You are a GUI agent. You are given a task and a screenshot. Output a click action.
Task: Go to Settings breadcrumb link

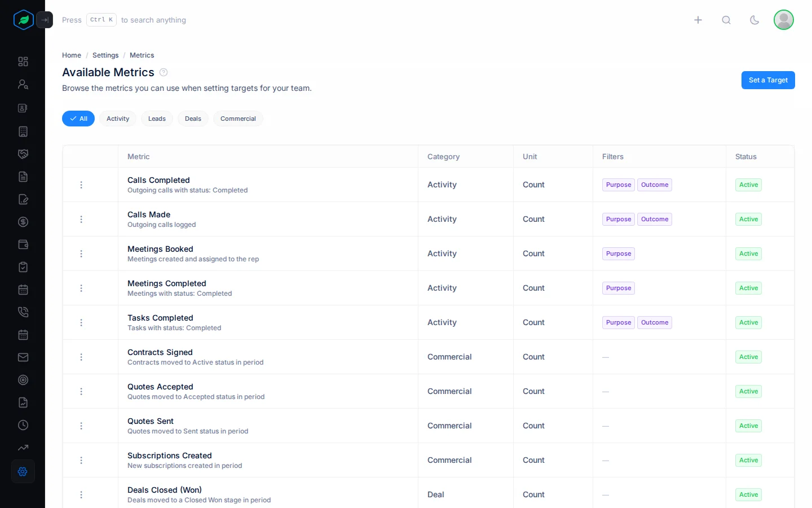coord(105,55)
